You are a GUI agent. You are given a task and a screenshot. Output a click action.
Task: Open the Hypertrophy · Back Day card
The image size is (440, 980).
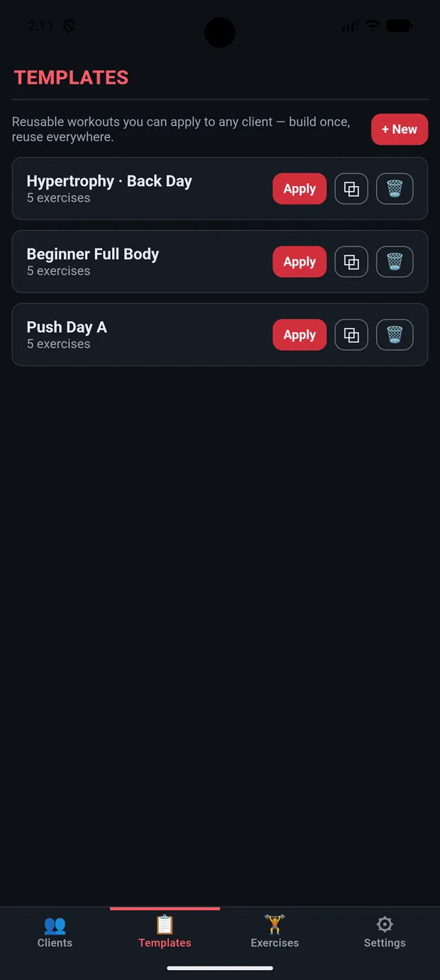pyautogui.click(x=220, y=188)
